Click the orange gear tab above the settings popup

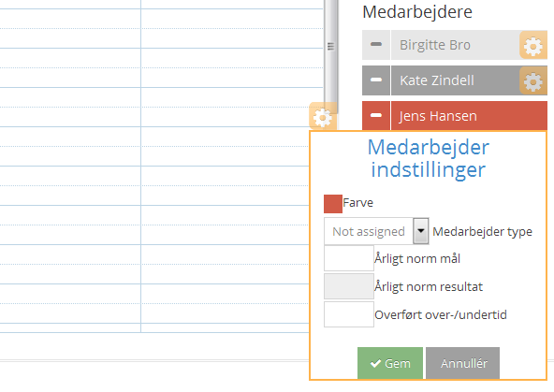point(323,117)
